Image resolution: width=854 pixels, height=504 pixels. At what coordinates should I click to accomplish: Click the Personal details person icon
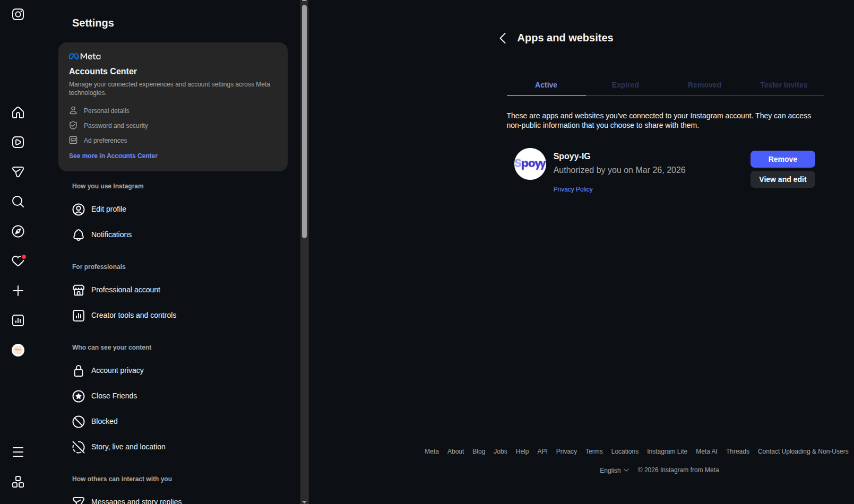coord(73,110)
